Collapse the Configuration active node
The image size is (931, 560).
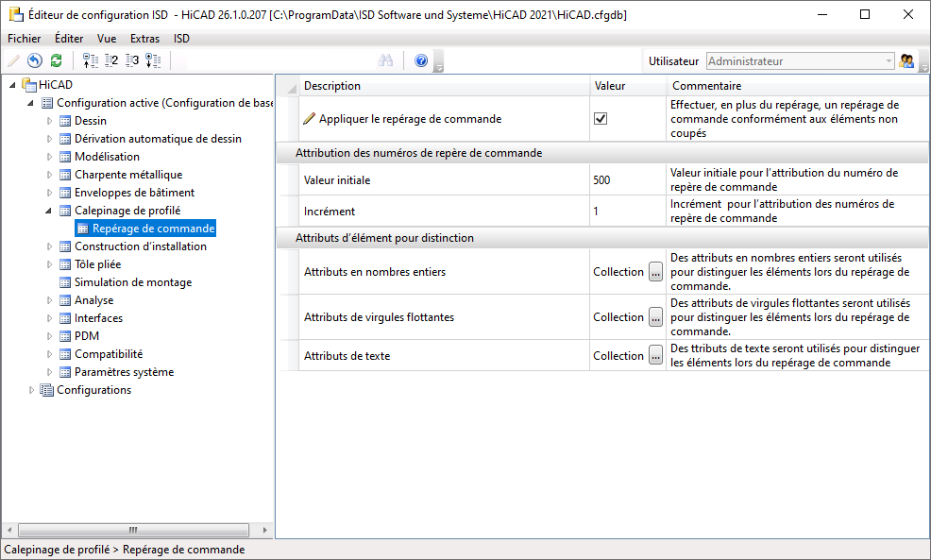30,103
